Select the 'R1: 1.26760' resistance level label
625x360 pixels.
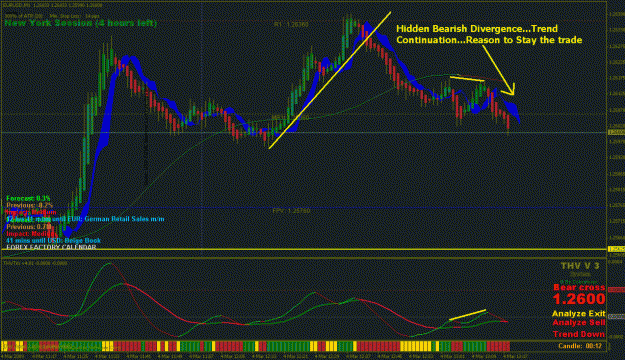[291, 24]
